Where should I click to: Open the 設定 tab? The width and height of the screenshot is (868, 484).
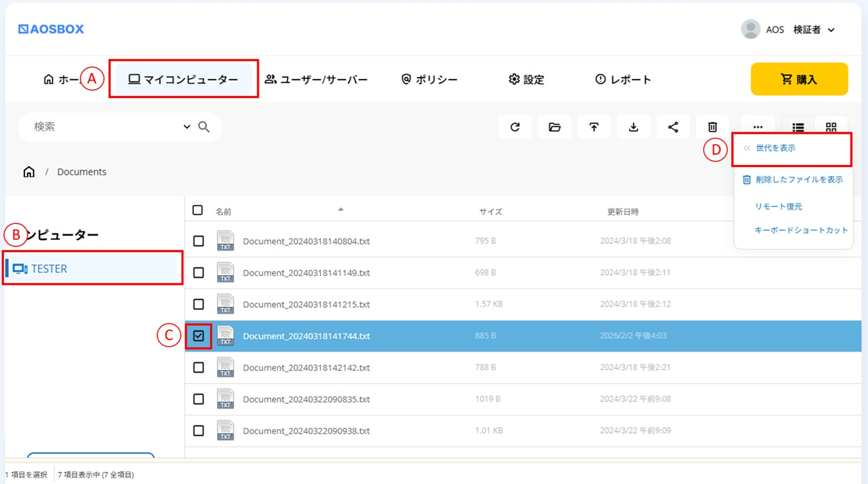[x=526, y=79]
